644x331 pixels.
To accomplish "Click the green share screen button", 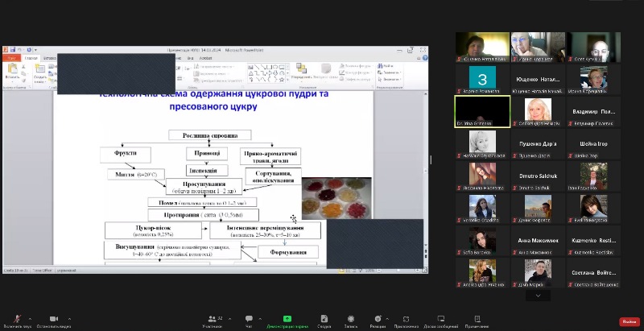I will 287,319.
